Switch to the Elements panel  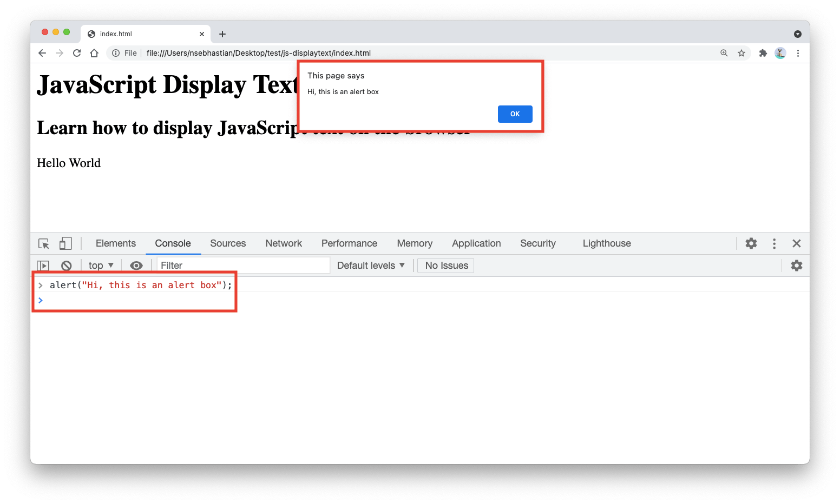pos(115,243)
